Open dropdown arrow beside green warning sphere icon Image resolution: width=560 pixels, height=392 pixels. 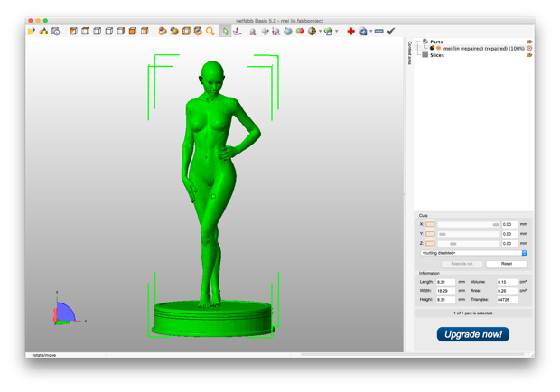(x=336, y=32)
